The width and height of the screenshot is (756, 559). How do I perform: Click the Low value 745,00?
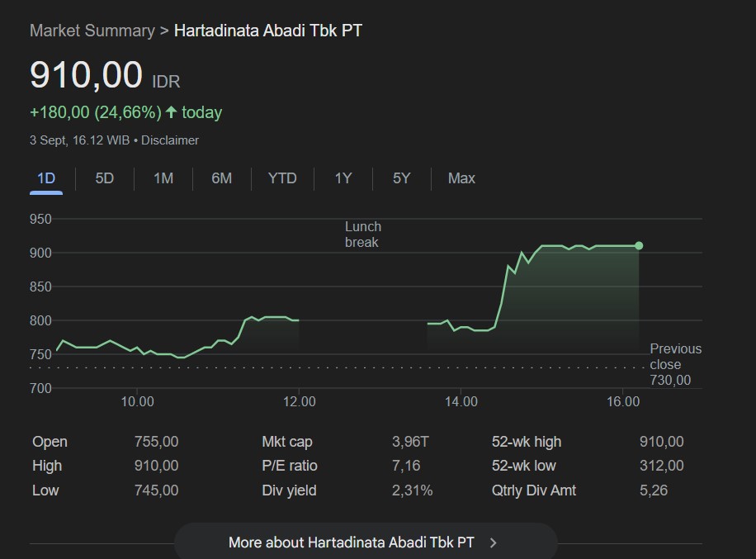tap(156, 490)
